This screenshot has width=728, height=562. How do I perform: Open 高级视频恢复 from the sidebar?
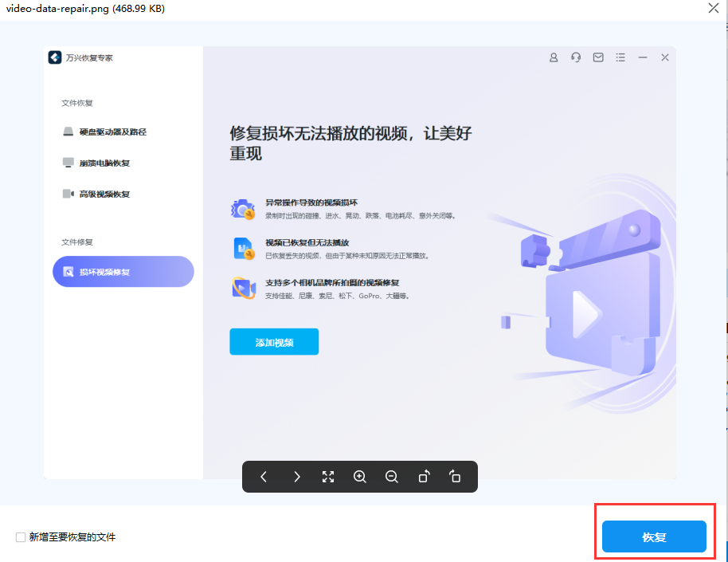point(106,194)
